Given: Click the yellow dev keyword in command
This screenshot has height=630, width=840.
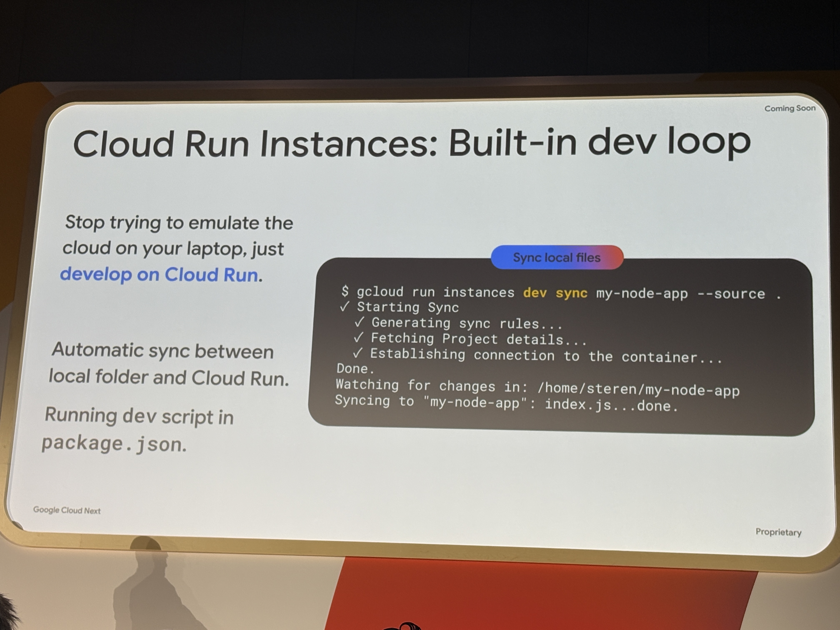Looking at the screenshot, I should (535, 293).
